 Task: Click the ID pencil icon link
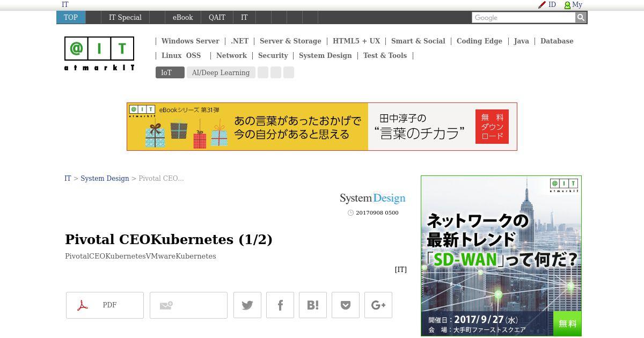point(547,4)
